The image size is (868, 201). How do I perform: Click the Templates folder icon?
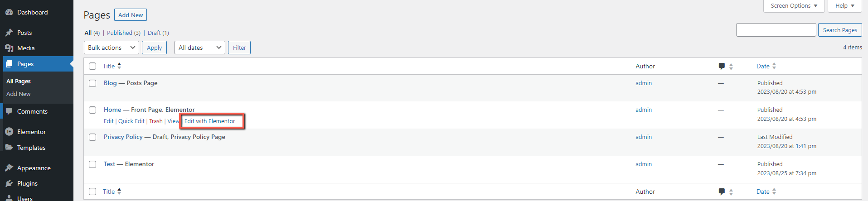tap(9, 148)
